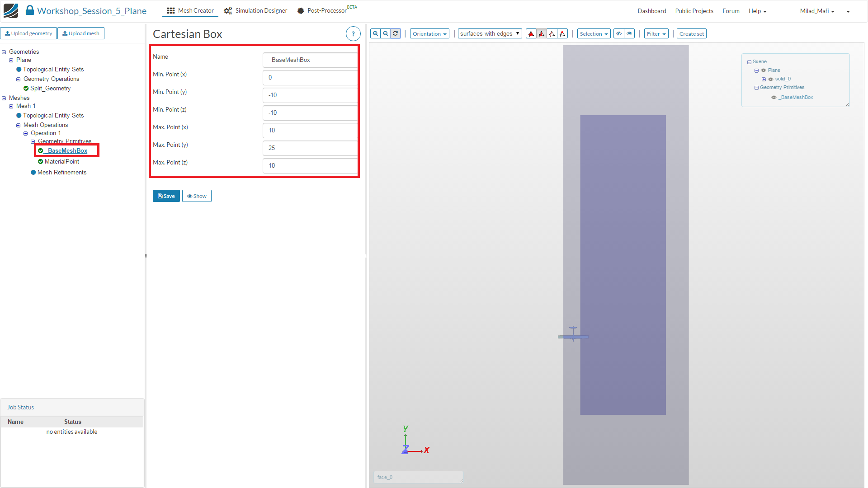Toggle visibility of solid_0 in scene tree
868x488 pixels.
[771, 79]
